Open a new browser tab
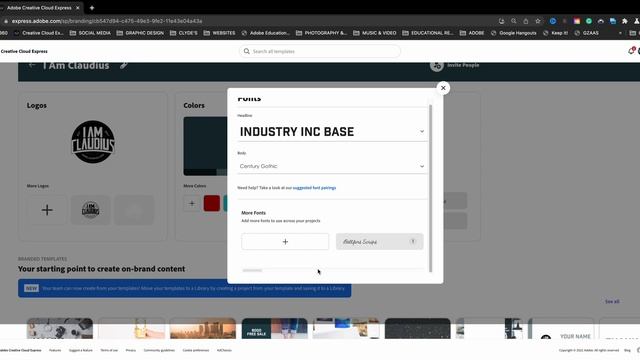This screenshot has width=640, height=360. point(92,8)
